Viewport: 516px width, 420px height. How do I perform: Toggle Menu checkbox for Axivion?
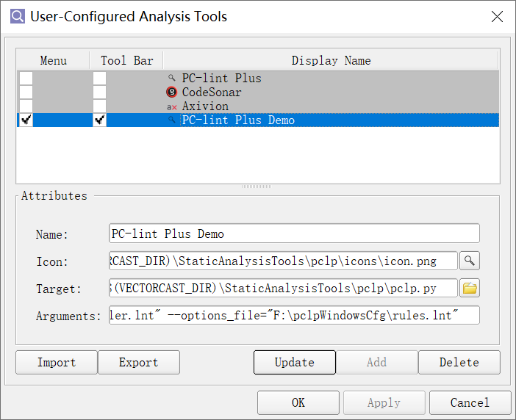(26, 106)
